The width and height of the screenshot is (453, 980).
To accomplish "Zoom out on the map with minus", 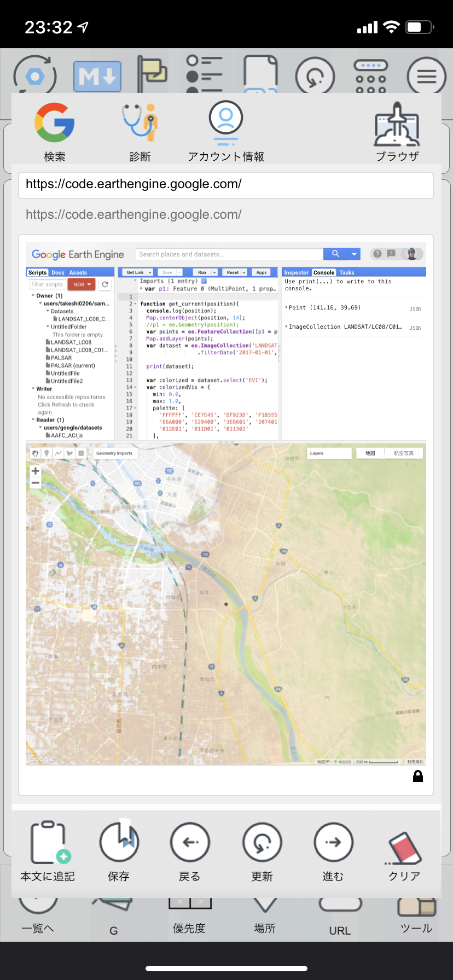I will click(x=36, y=483).
